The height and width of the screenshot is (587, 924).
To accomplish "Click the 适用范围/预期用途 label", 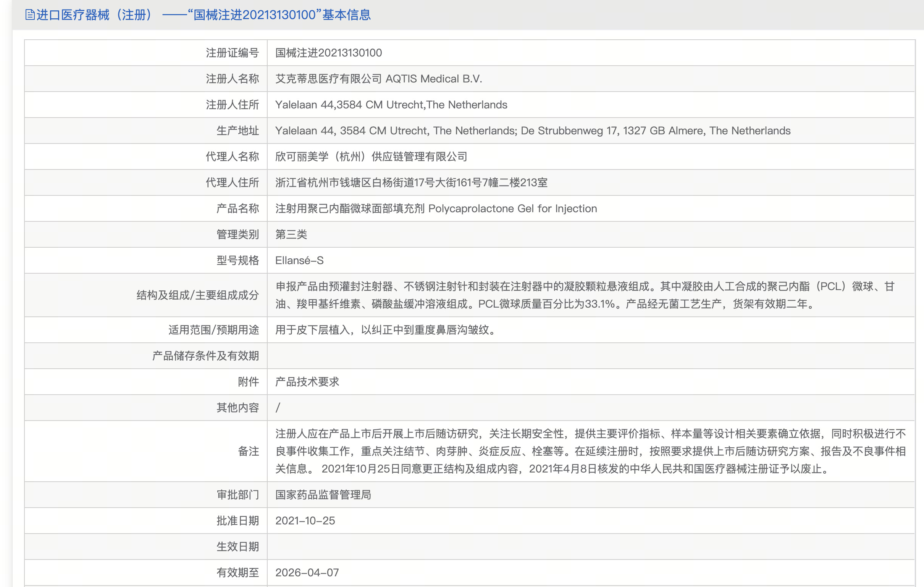I will pyautogui.click(x=214, y=330).
